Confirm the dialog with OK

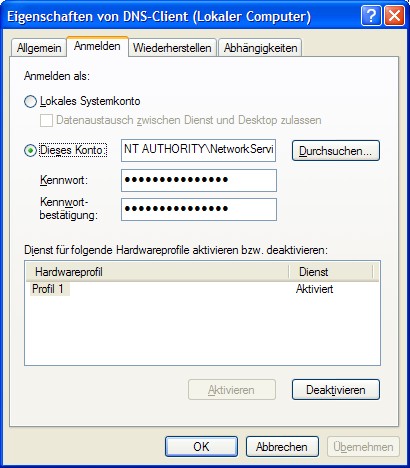click(201, 447)
